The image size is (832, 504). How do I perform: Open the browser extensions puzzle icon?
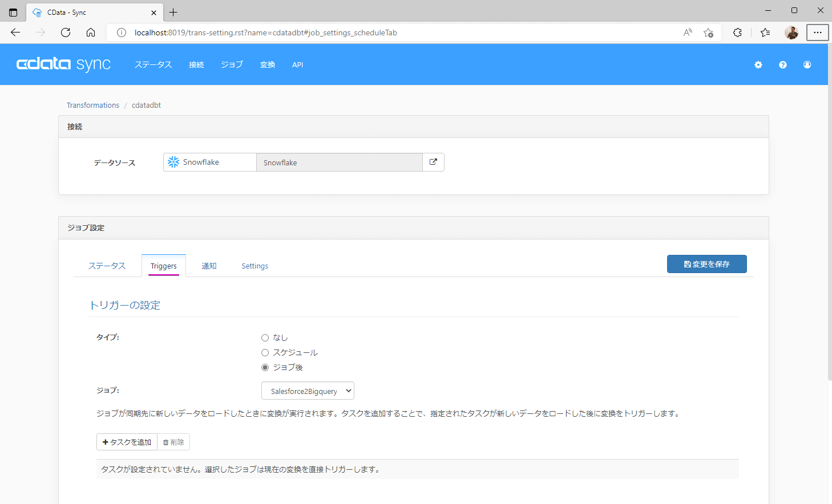click(737, 32)
